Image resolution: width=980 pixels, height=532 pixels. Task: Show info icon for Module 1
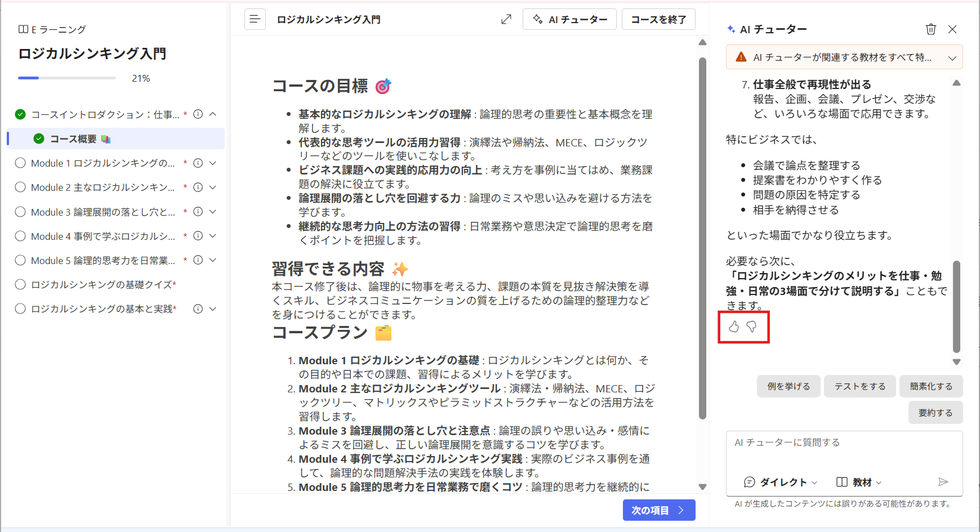click(198, 163)
